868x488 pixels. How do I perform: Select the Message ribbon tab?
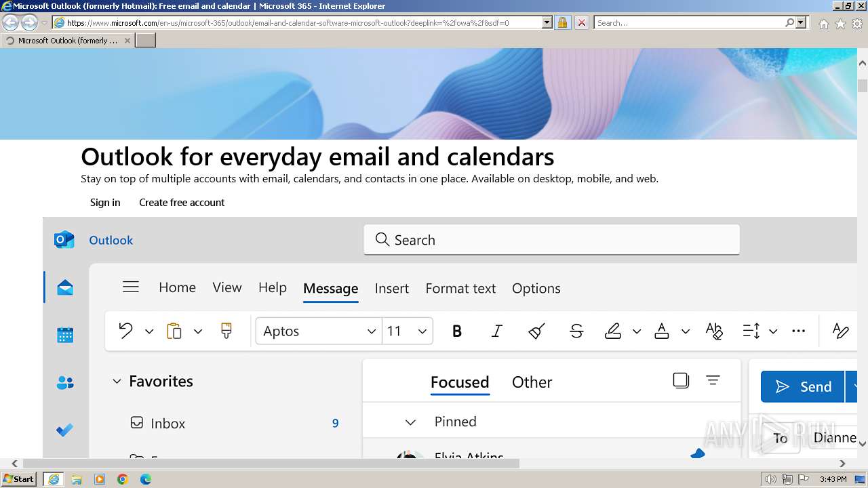click(x=331, y=288)
